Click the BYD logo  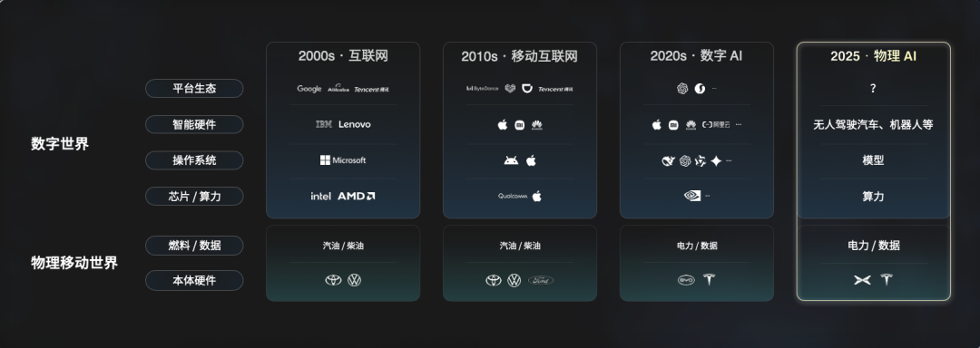pyautogui.click(x=686, y=281)
